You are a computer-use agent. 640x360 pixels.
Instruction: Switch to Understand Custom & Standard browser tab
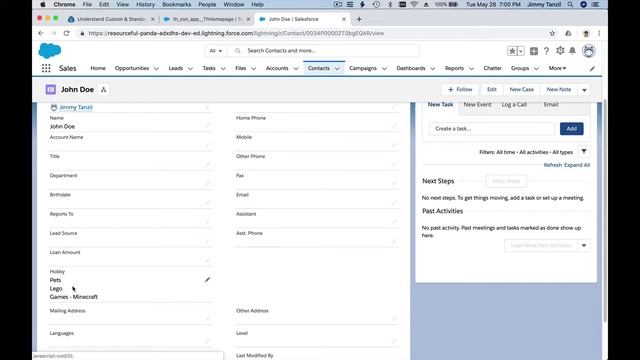coord(111,19)
